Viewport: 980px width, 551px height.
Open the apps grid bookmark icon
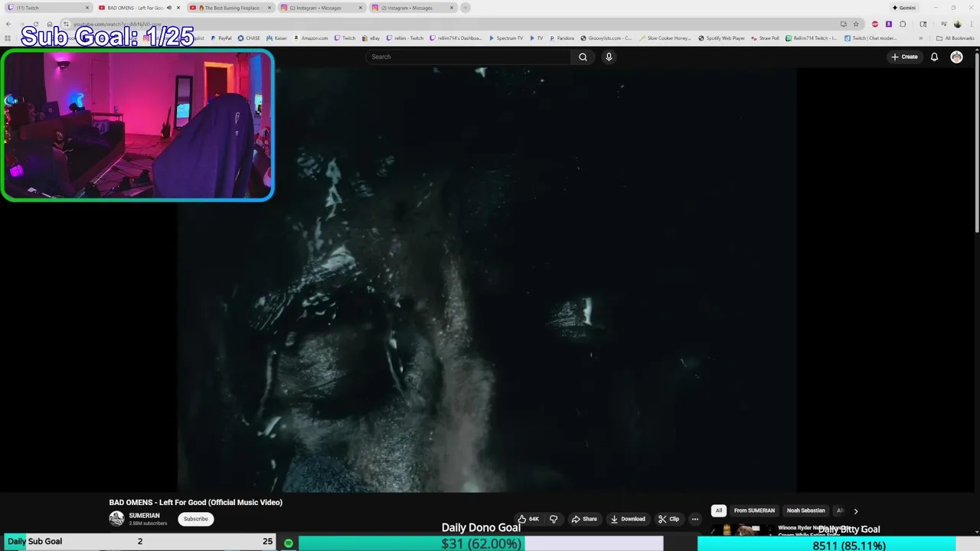8,37
